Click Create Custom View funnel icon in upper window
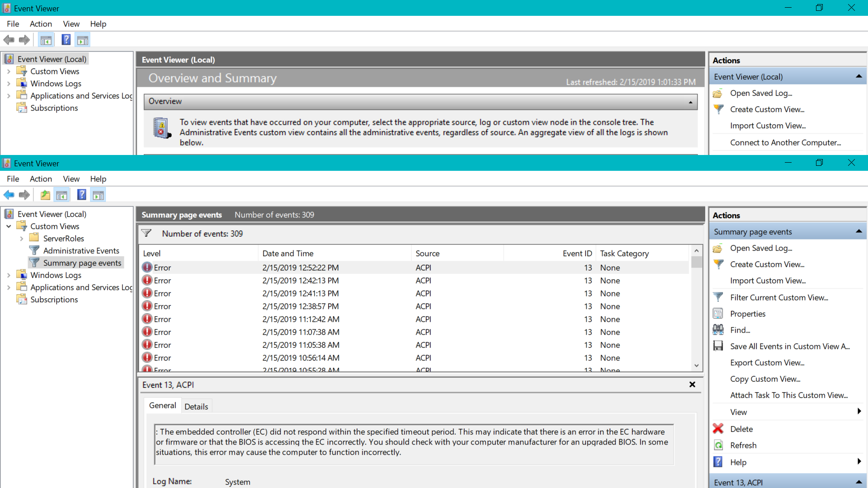This screenshot has height=488, width=868. tap(718, 109)
